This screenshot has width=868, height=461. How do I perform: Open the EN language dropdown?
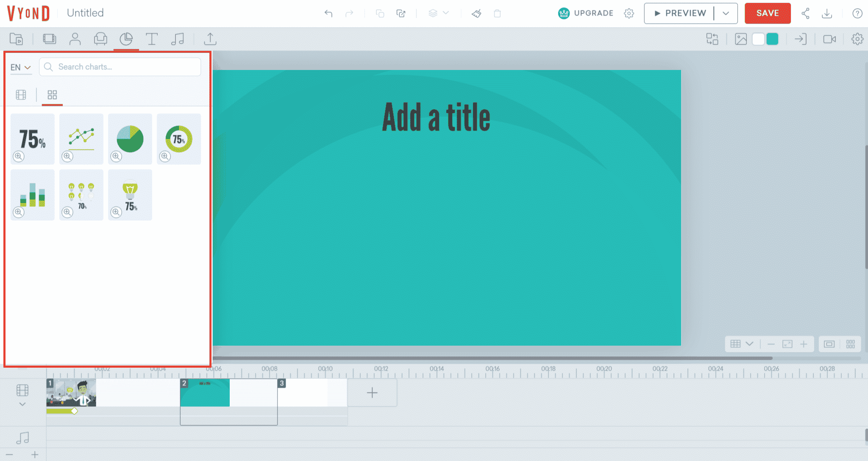click(x=21, y=67)
